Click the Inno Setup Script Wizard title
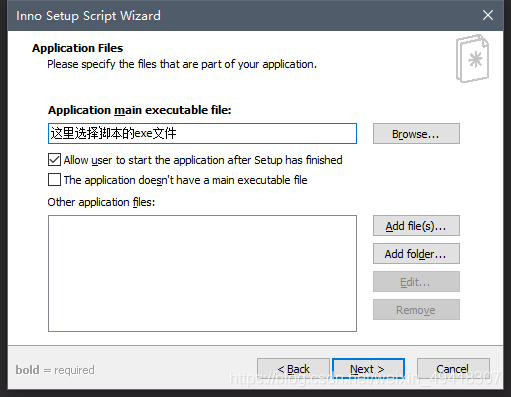The image size is (511, 397). point(88,16)
